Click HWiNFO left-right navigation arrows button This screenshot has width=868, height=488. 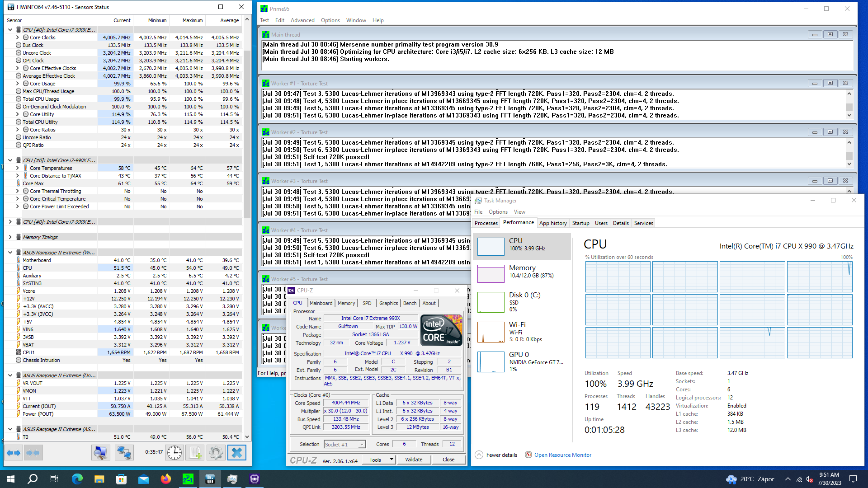[x=14, y=452]
